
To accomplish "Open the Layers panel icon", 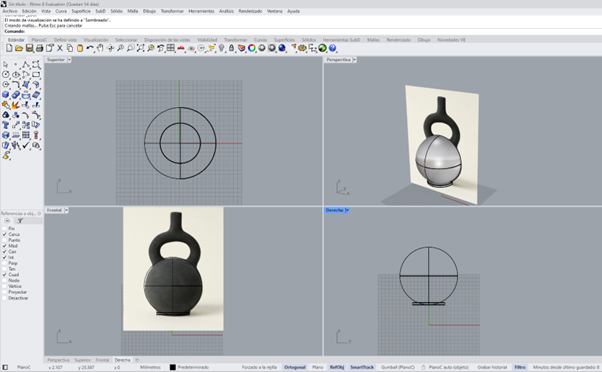I will click(241, 48).
